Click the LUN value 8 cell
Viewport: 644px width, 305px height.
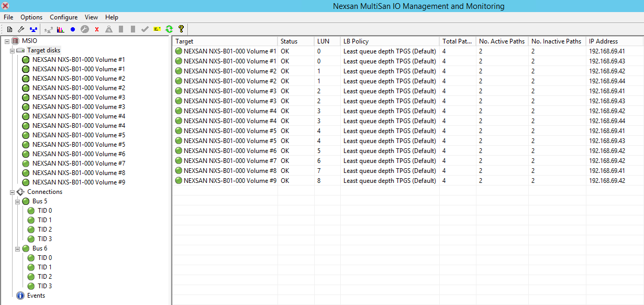click(319, 181)
